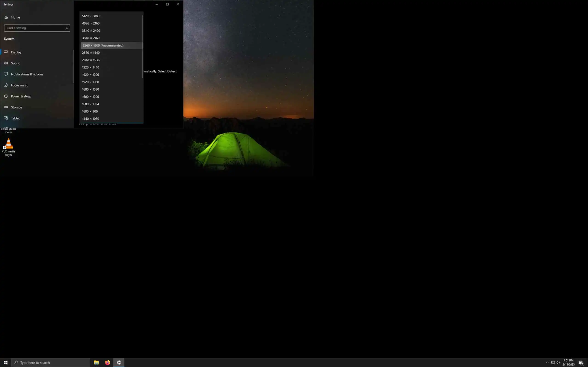Choose 3840 × 2160 resolution option
The width and height of the screenshot is (588, 367).
pyautogui.click(x=91, y=38)
